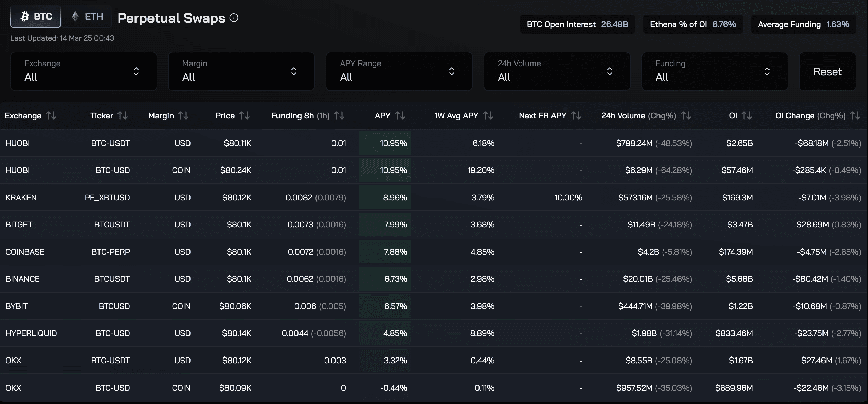Sort by Funding 8h column arrows
This screenshot has height=404, width=868.
[x=339, y=116]
